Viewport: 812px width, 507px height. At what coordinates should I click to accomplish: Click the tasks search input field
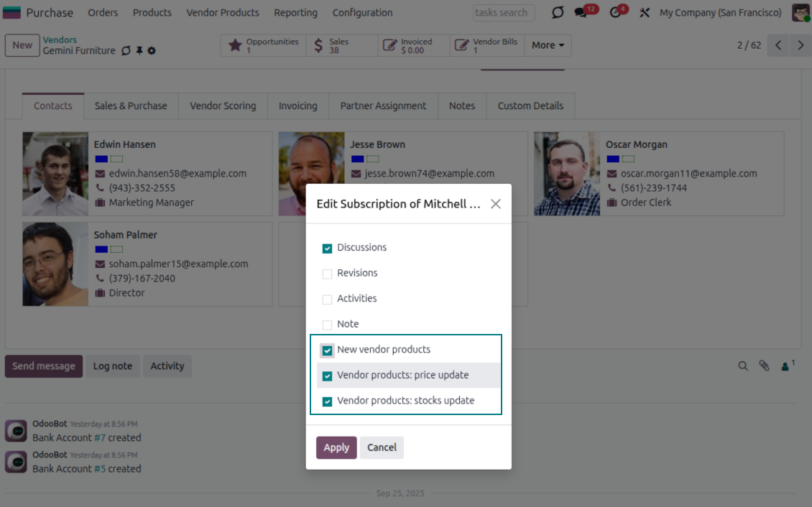[503, 13]
